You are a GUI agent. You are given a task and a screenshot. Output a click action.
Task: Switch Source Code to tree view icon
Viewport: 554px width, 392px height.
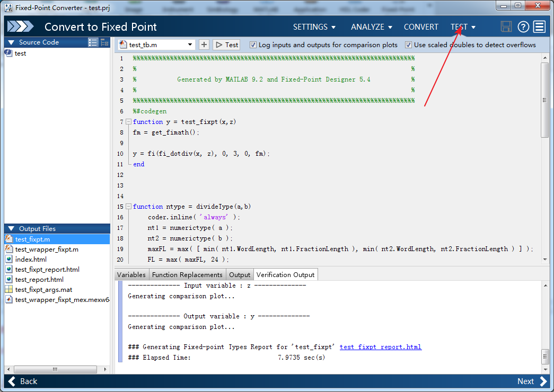pyautogui.click(x=104, y=42)
